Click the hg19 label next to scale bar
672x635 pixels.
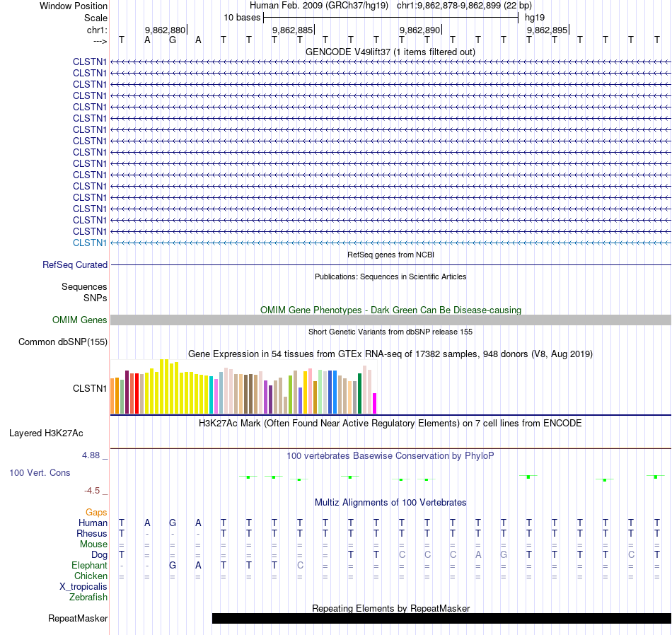tap(535, 18)
